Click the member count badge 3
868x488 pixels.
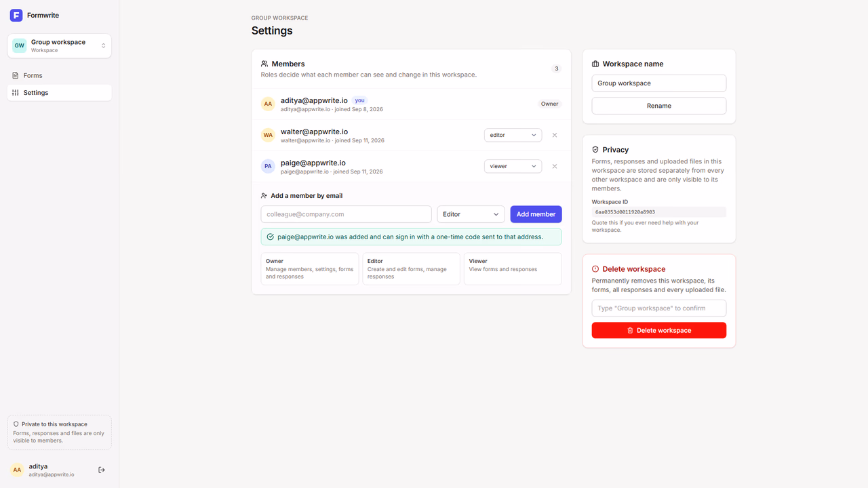click(x=556, y=68)
